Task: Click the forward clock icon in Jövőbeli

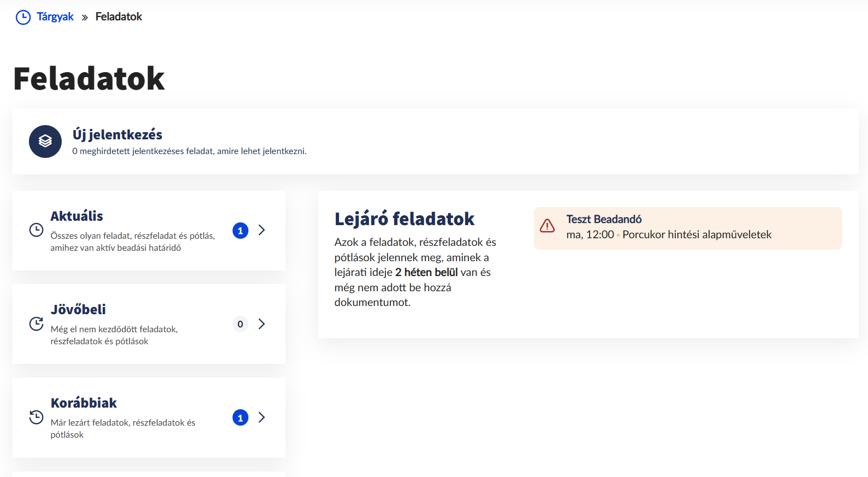Action: click(36, 324)
